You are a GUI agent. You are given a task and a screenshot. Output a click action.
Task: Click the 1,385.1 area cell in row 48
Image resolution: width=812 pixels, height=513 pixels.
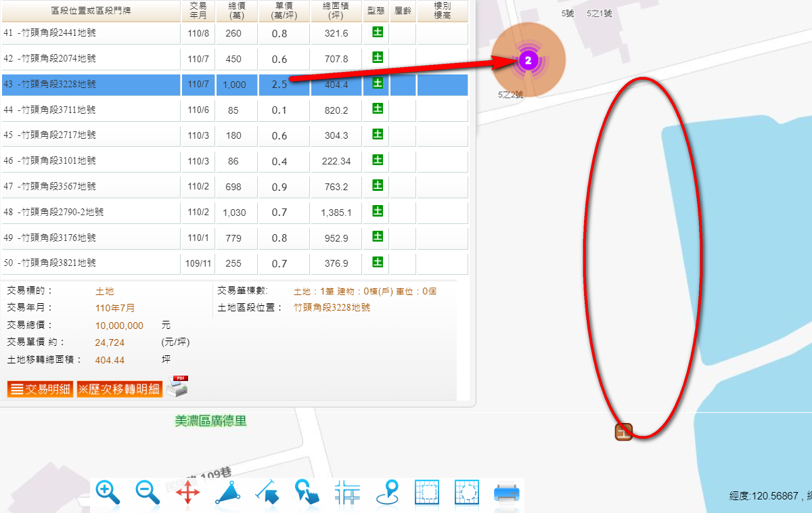pos(336,213)
